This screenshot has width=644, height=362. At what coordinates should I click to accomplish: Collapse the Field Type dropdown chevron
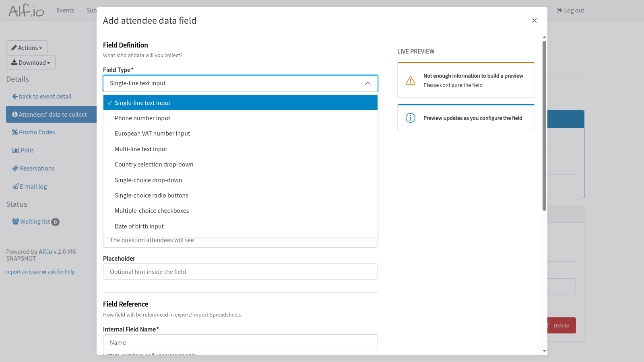367,83
